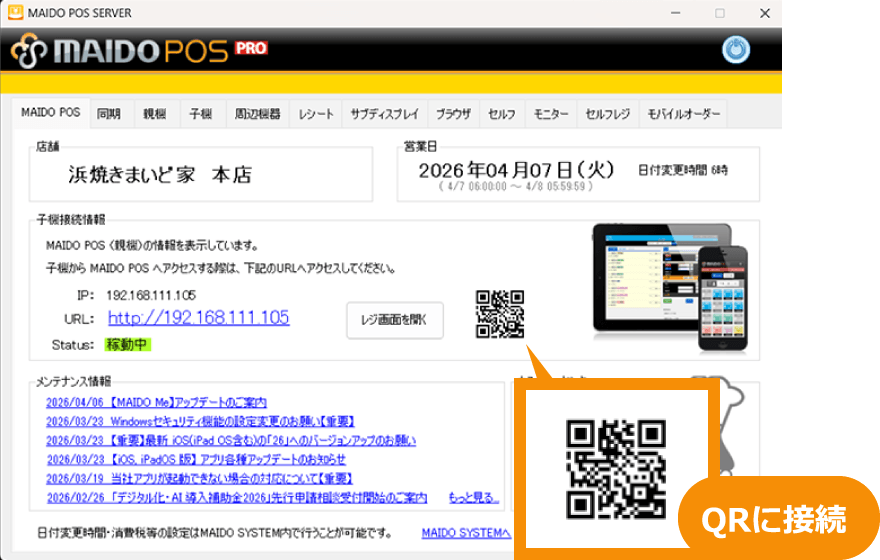Select the セルフ tab

502,114
